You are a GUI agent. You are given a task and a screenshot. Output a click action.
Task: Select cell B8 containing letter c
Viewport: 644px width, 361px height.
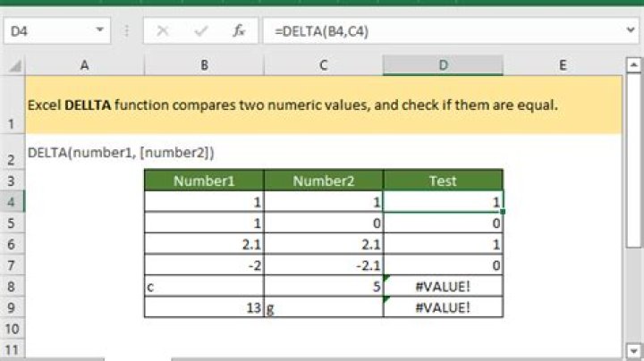(204, 286)
